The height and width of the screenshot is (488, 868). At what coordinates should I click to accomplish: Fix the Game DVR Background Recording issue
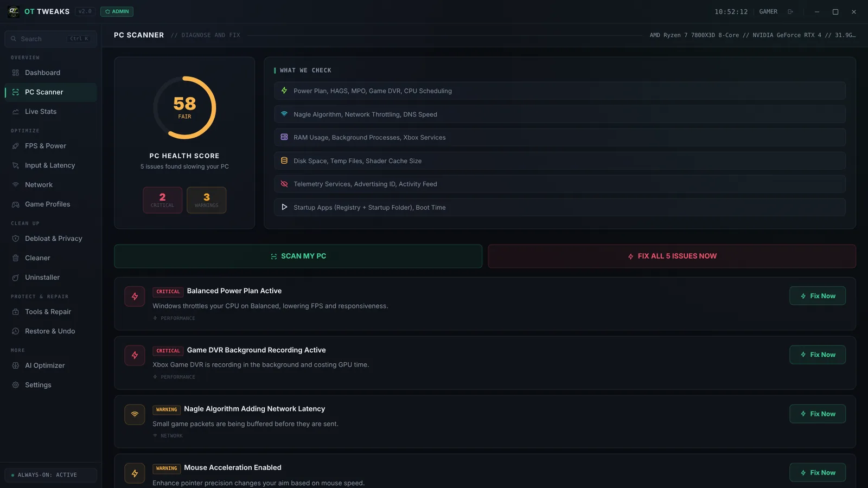[818, 355]
